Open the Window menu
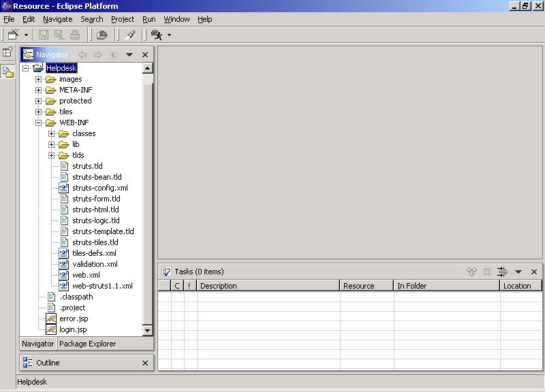 tap(176, 19)
